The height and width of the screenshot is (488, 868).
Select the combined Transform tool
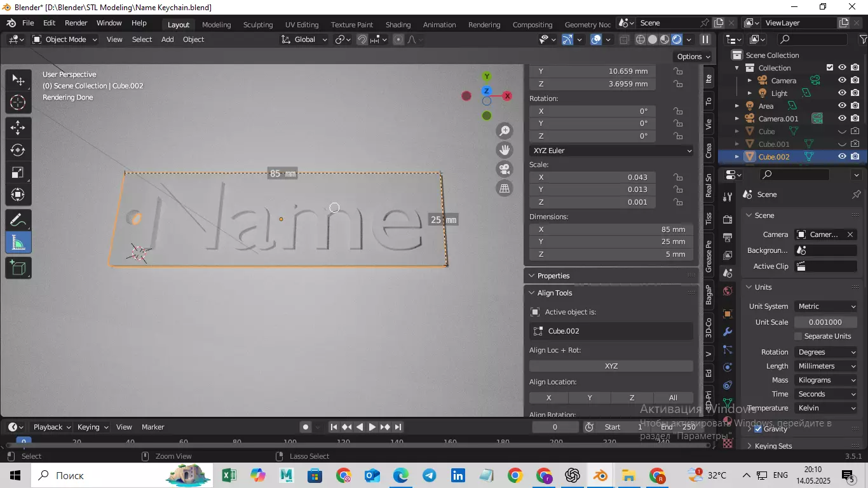point(18,194)
